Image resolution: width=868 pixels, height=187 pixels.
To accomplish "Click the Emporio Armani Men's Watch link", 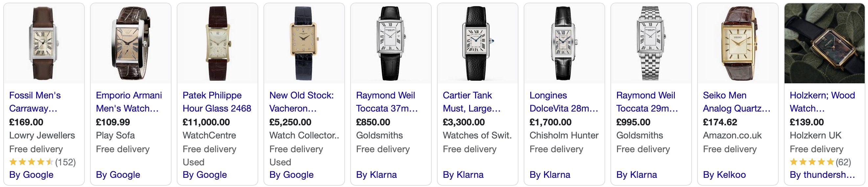I will (129, 102).
